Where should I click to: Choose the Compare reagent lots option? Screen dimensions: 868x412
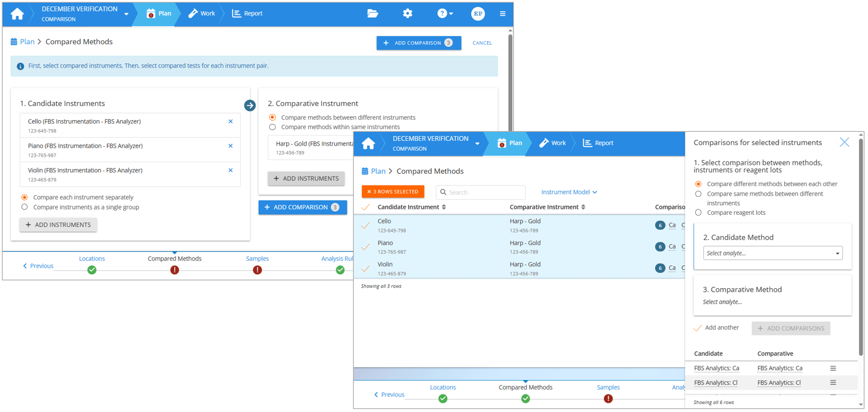(699, 213)
